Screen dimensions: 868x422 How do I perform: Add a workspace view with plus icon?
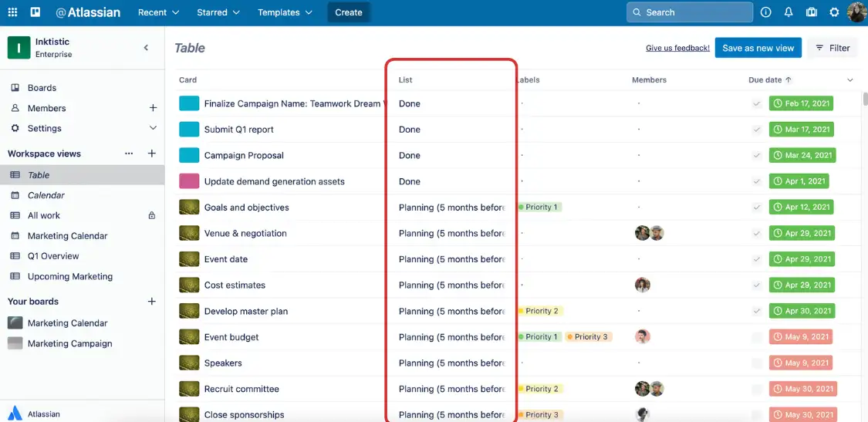point(152,154)
